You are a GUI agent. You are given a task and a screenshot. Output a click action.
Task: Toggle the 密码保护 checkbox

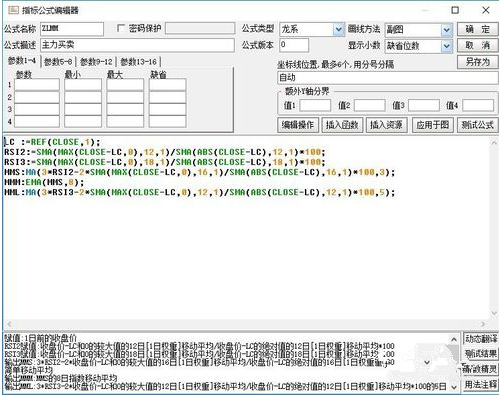tap(121, 28)
